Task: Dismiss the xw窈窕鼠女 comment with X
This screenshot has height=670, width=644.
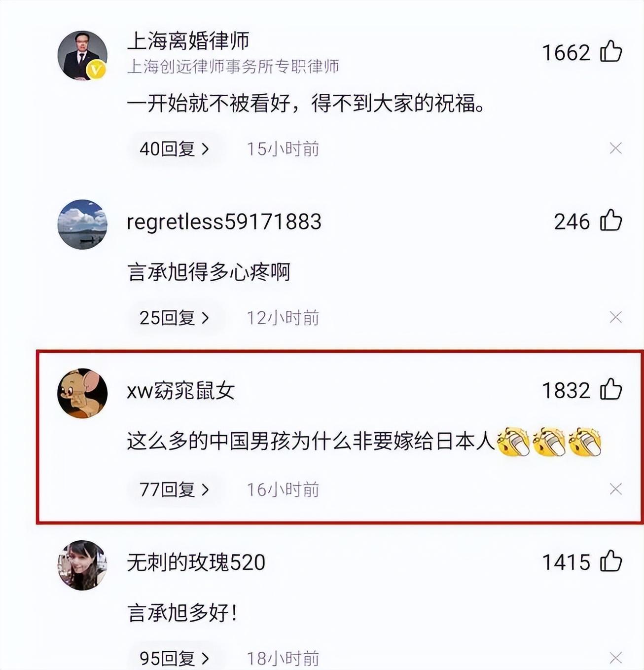Action: [x=615, y=489]
